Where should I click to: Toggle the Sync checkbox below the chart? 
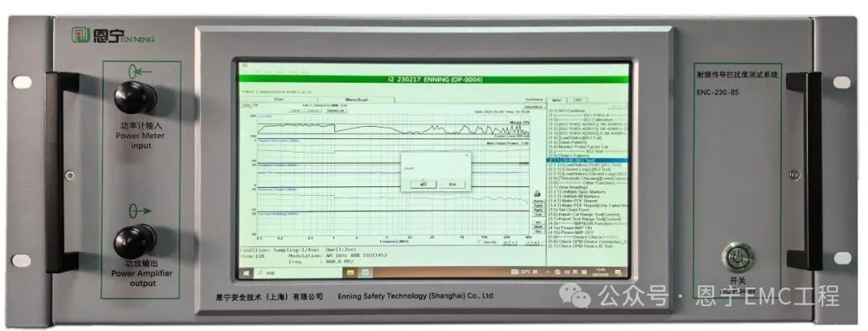479,242
